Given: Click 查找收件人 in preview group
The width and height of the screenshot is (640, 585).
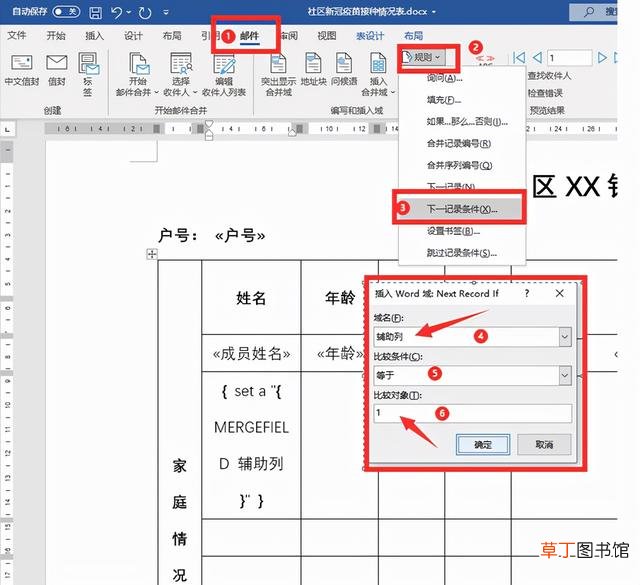Looking at the screenshot, I should click(549, 76).
